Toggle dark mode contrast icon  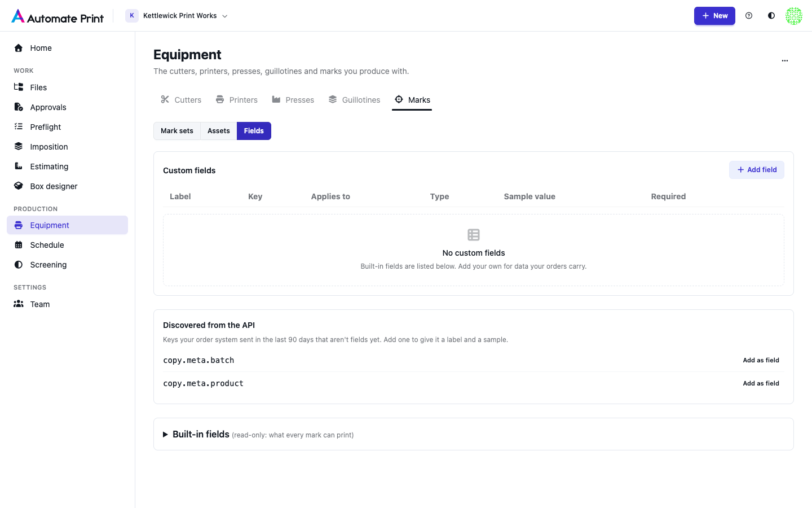coord(771,16)
